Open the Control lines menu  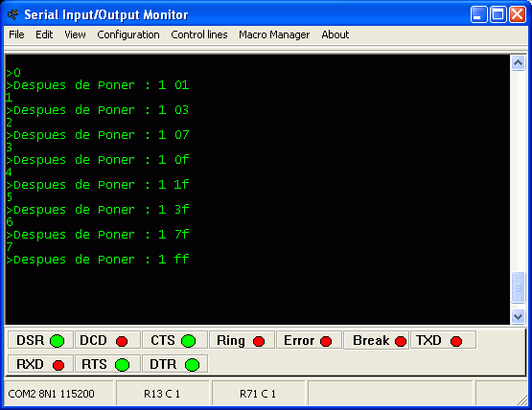(199, 34)
